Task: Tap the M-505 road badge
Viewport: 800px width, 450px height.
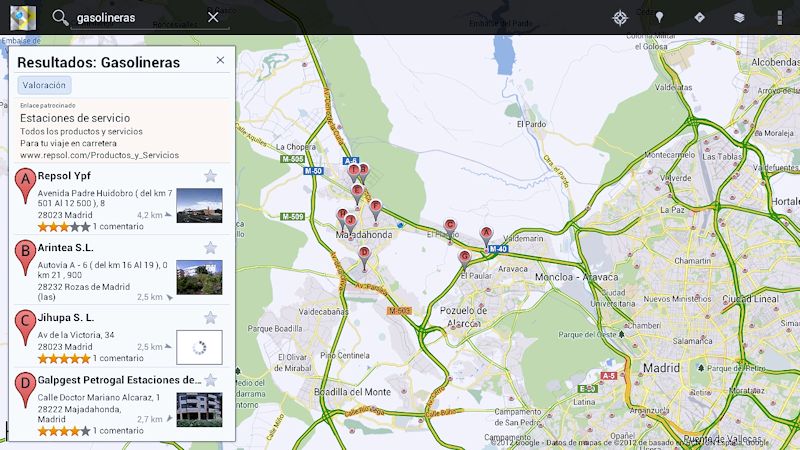Action: [x=292, y=159]
